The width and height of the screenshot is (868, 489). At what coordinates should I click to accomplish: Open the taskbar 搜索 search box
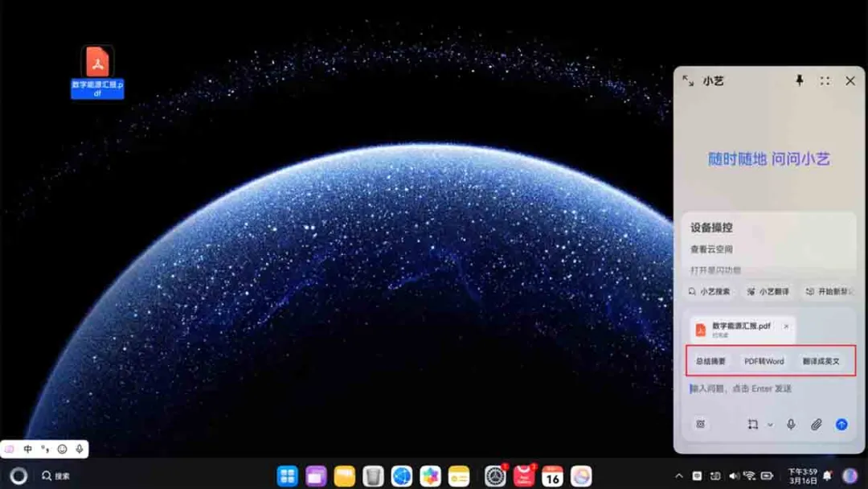(55, 475)
